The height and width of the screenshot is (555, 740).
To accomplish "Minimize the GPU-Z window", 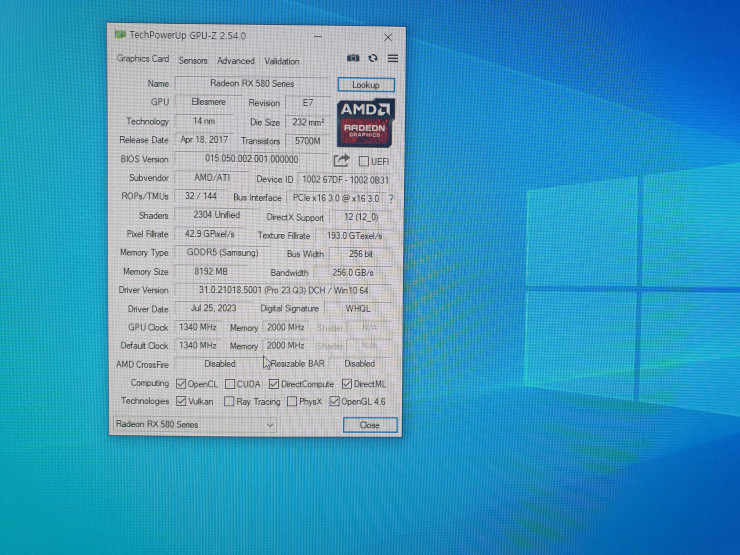I will coord(318,36).
